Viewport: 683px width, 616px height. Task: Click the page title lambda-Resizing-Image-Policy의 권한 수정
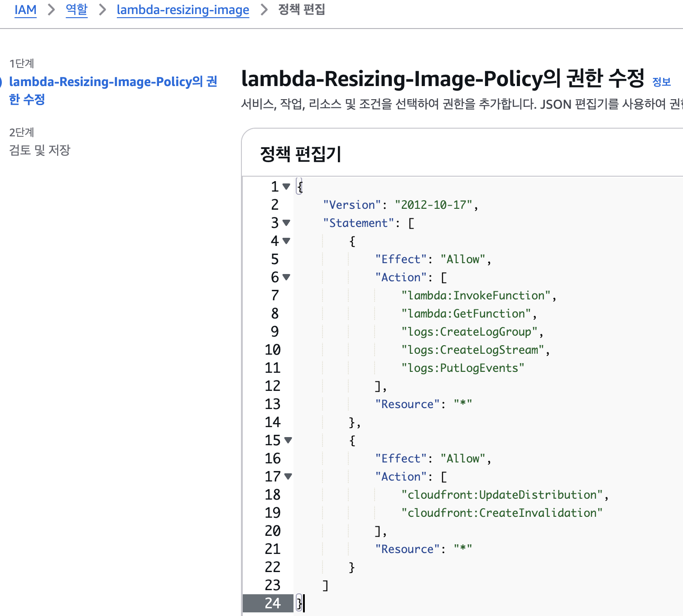443,78
